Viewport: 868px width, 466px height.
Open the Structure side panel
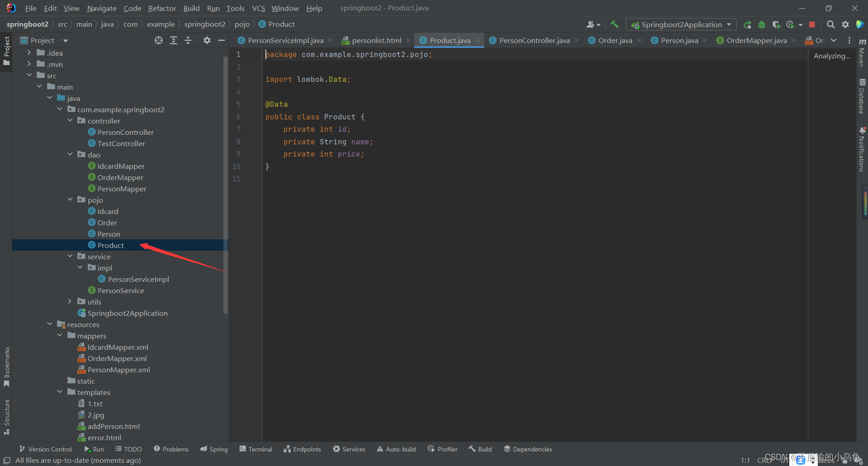6,416
